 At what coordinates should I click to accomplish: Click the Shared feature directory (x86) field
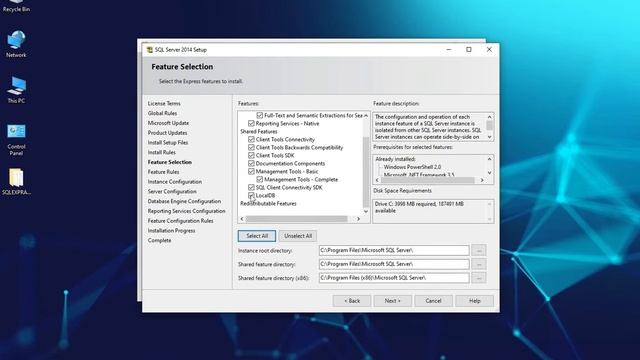pyautogui.click(x=394, y=278)
